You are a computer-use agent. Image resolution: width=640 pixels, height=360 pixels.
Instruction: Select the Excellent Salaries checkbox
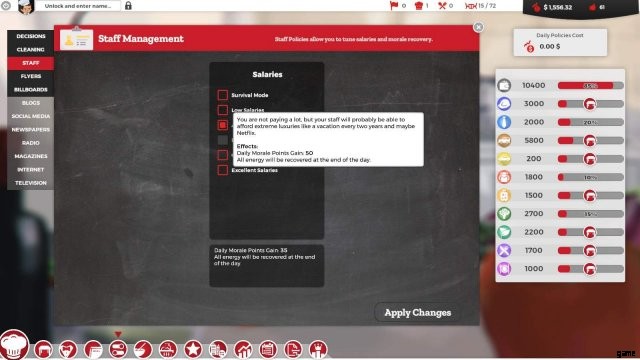(222, 170)
